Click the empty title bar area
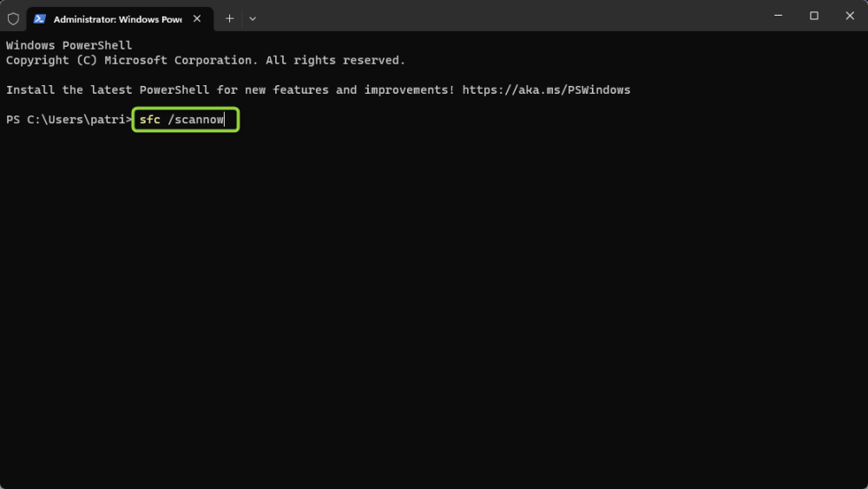Screen dimensions: 868x489 coord(503,17)
